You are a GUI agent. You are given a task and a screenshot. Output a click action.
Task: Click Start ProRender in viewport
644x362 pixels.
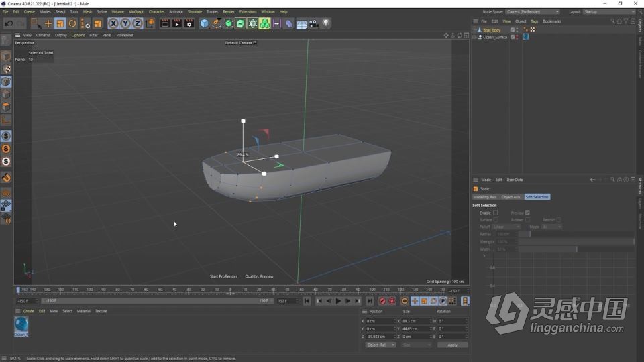(x=223, y=276)
